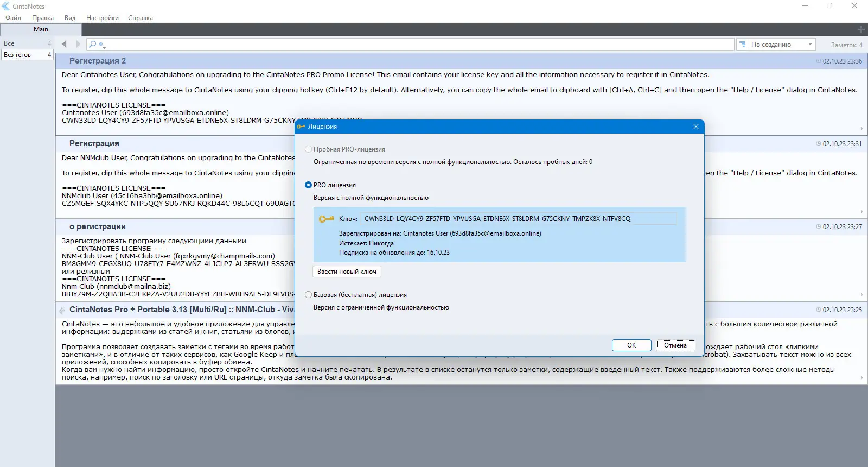Click the gold key icon beside Ключ
The height and width of the screenshot is (467, 868).
326,219
